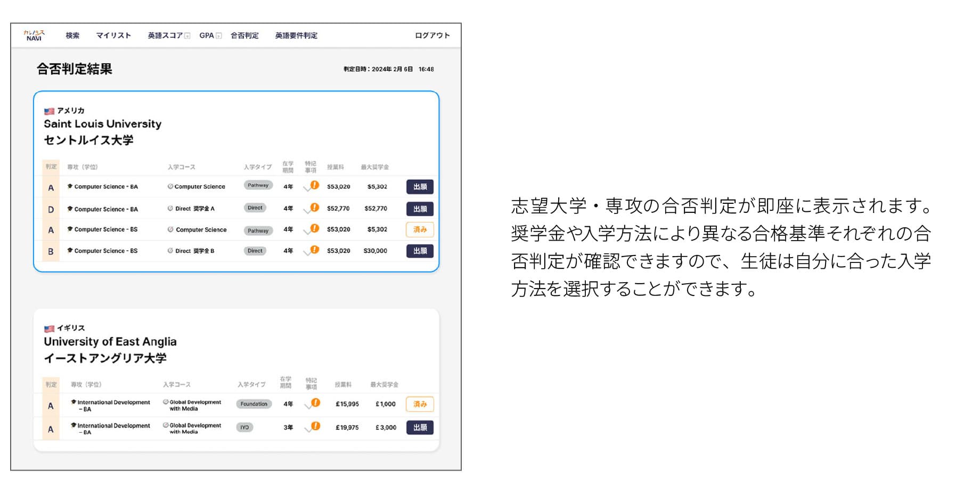The height and width of the screenshot is (494, 980).
Task: Click the 合否判定結果 page title
Action: coord(75,69)
